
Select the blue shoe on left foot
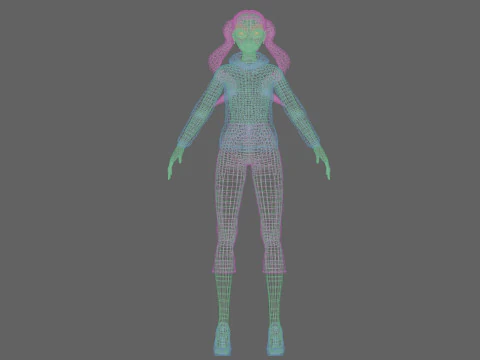pyautogui.click(x=275, y=338)
